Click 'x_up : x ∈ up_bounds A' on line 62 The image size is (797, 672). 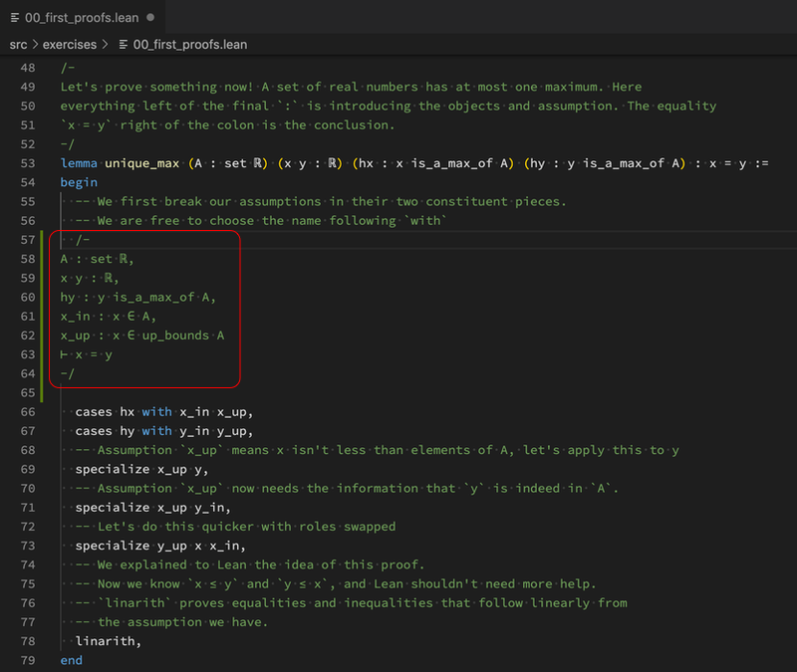point(142,336)
